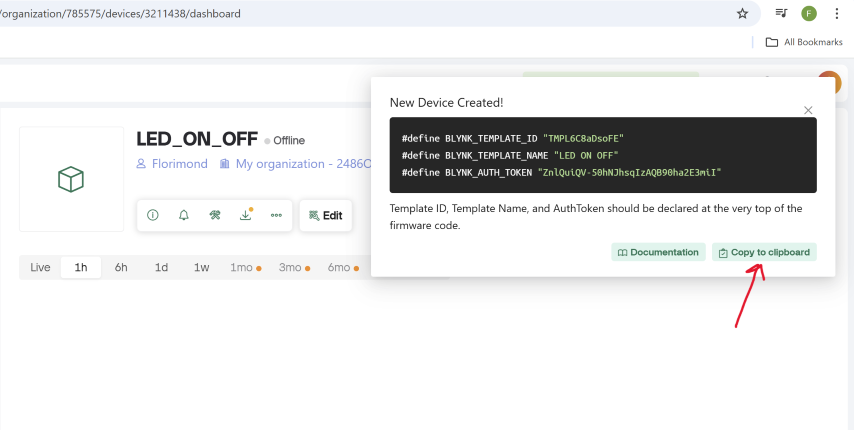Select the Live time range tab
The height and width of the screenshot is (430, 854).
40,267
